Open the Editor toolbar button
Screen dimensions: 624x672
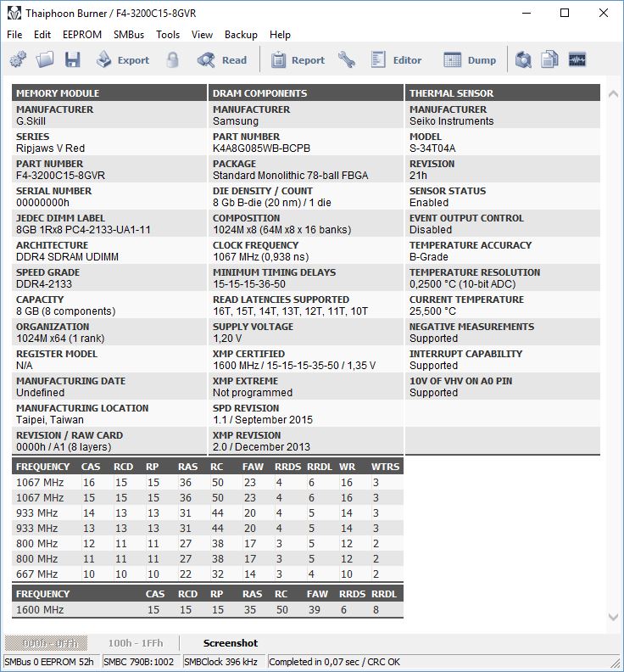tap(396, 60)
